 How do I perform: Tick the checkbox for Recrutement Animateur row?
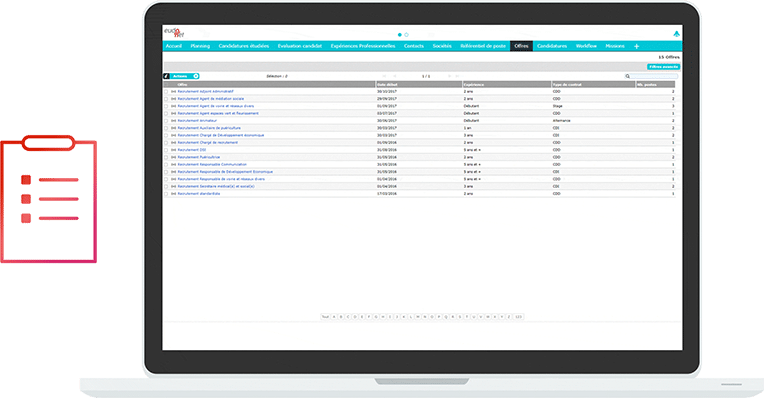tap(166, 121)
